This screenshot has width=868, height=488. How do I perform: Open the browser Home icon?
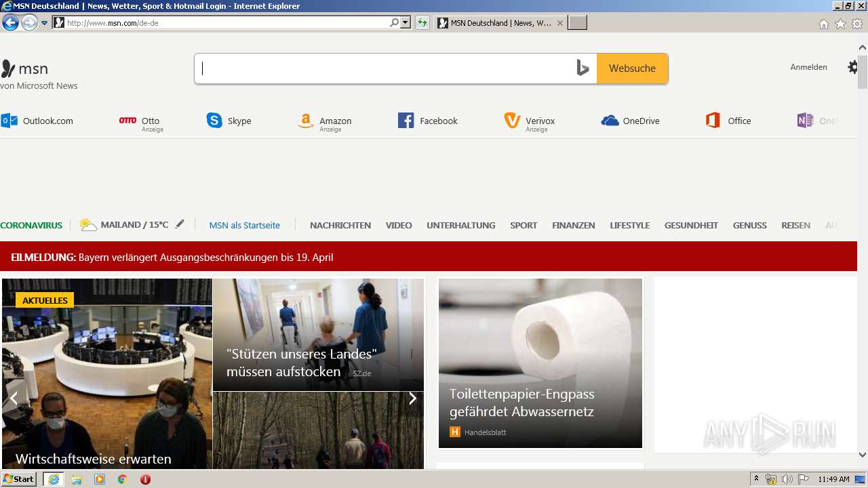pyautogui.click(x=823, y=24)
